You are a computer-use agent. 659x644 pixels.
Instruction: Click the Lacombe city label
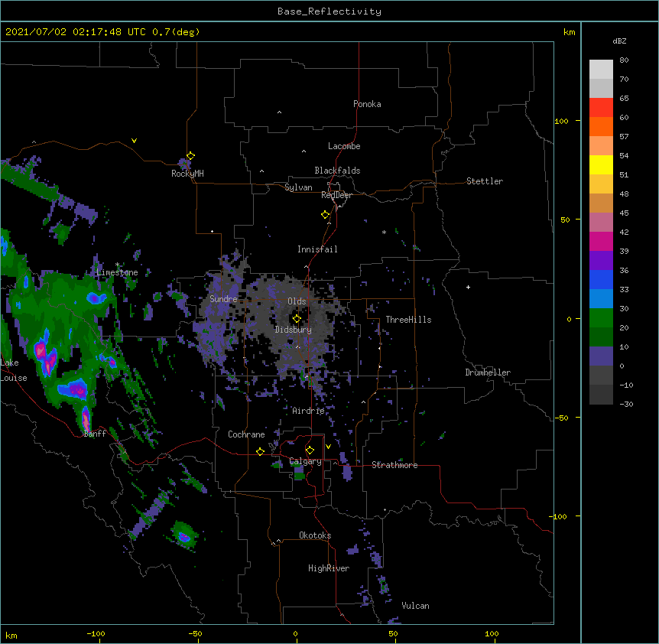coord(344,146)
